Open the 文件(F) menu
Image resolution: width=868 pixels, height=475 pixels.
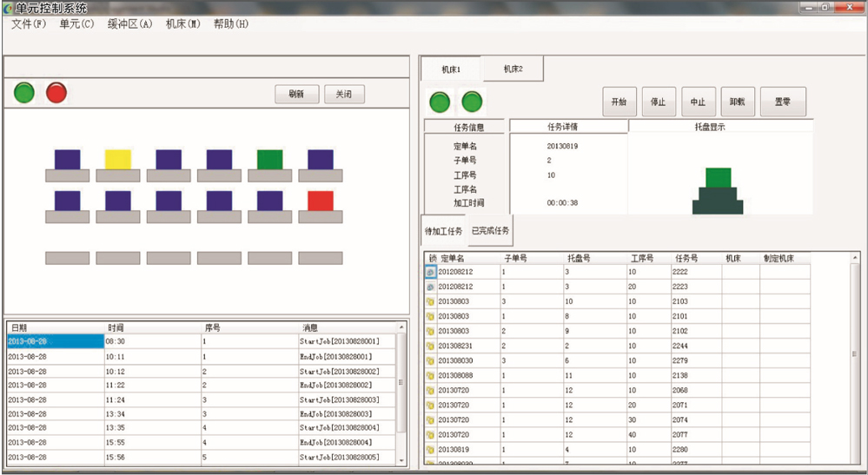29,24
